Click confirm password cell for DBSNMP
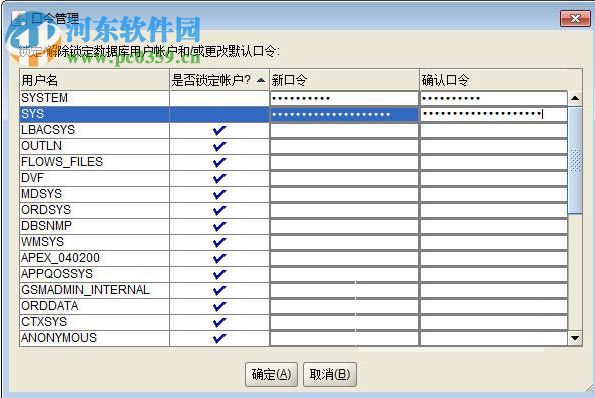This screenshot has width=595, height=398. (x=494, y=226)
